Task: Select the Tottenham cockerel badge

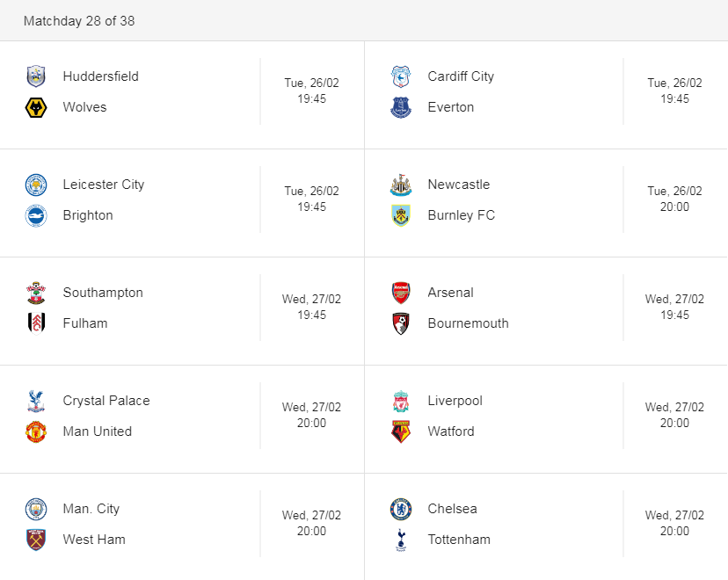Action: pos(401,540)
